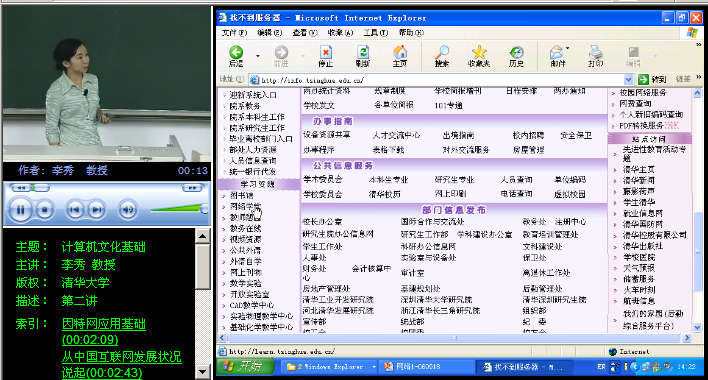This screenshot has height=380, width=708.
Task: Open the 文件(F) menu
Action: [x=234, y=32]
